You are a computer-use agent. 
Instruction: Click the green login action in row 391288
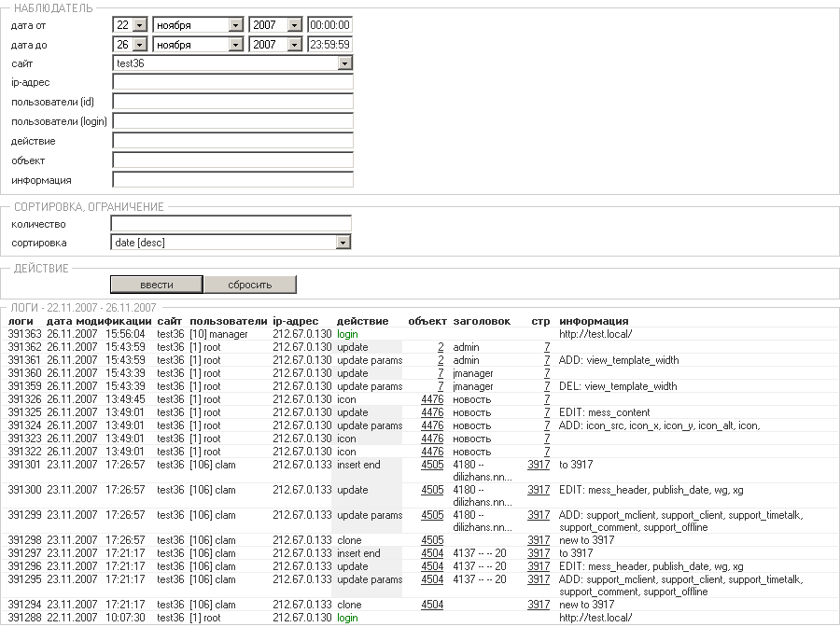348,618
